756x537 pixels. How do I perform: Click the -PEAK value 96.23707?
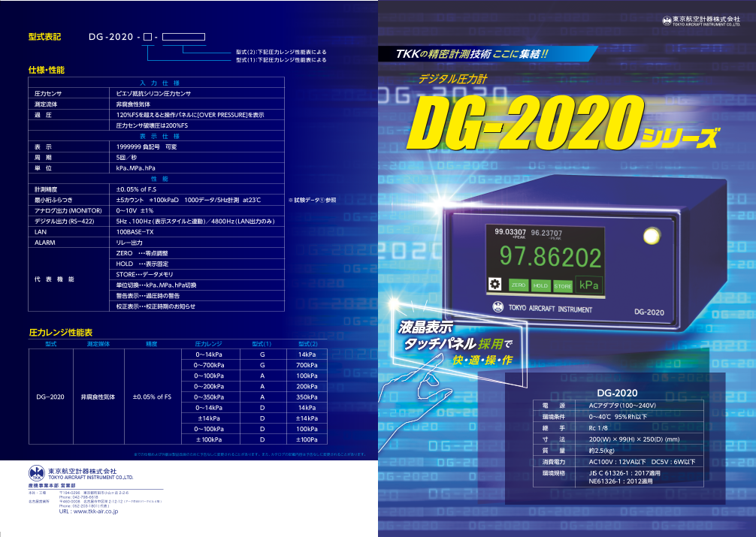(546, 233)
